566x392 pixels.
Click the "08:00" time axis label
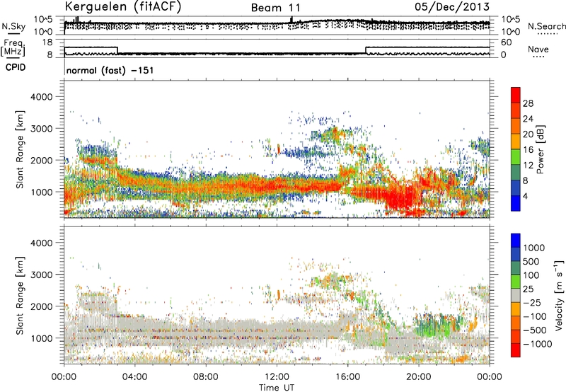[x=206, y=377]
